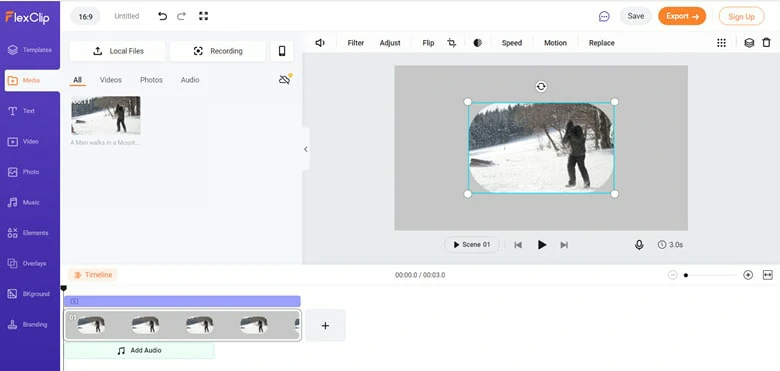The width and height of the screenshot is (780, 371).
Task: Fit the timeline to width
Action: 768,275
